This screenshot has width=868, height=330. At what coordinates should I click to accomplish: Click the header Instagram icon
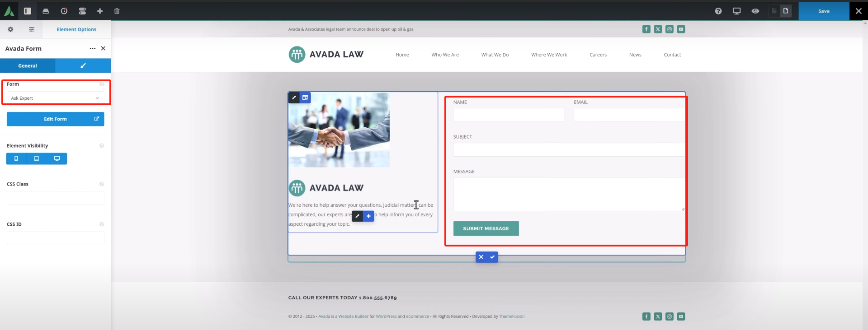pos(670,29)
